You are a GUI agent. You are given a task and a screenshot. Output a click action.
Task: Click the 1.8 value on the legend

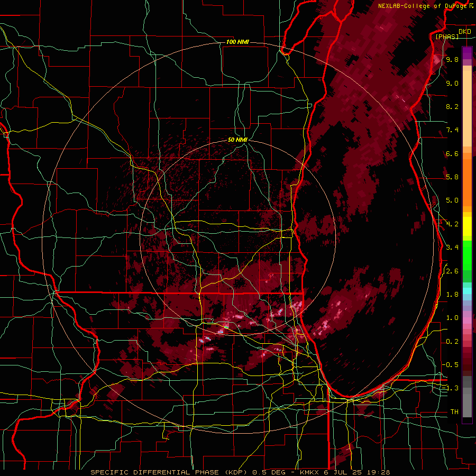click(452, 295)
